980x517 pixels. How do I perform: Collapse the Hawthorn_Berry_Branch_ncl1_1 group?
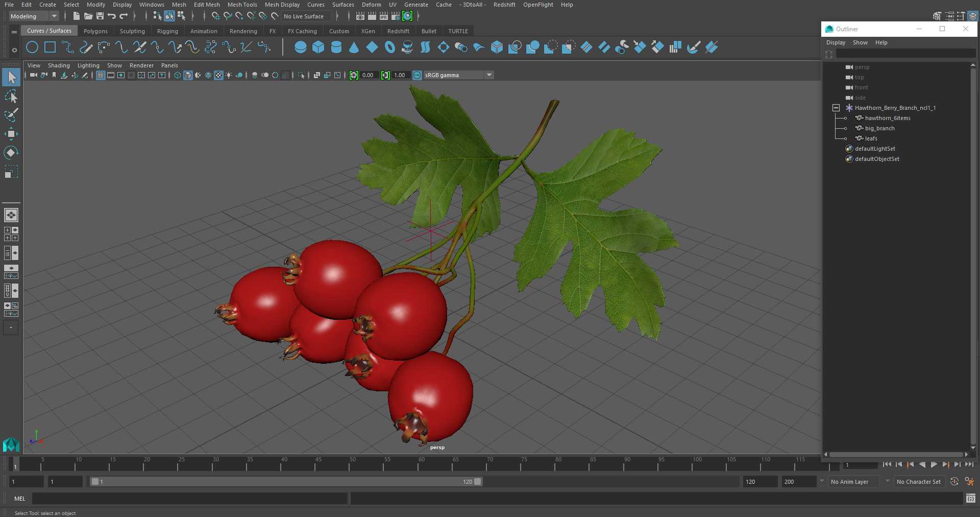click(836, 108)
